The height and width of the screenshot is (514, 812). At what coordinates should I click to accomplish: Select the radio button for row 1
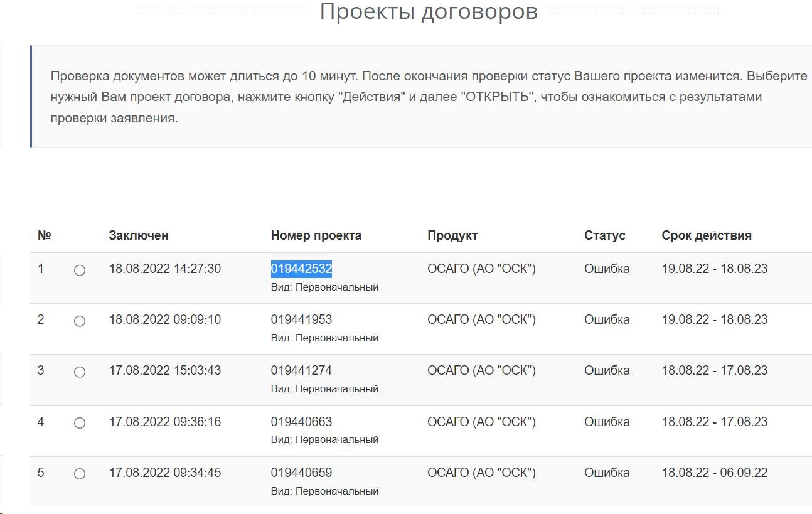80,270
